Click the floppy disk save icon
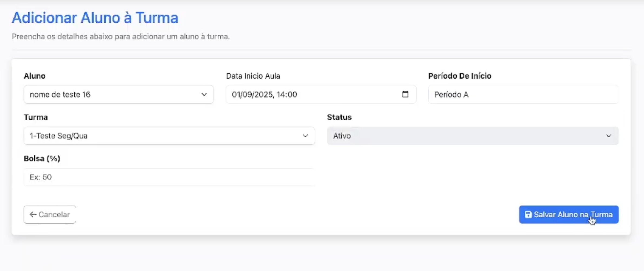644x271 pixels. click(528, 215)
